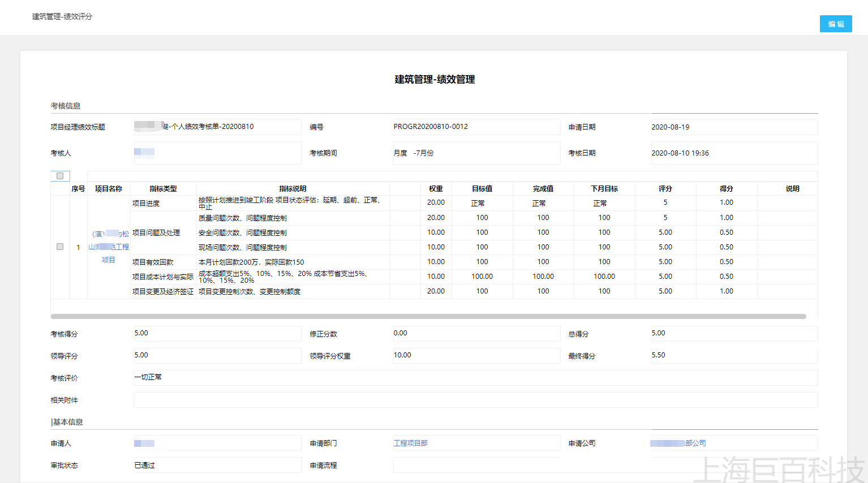868x483 pixels.
Task: Click the 指标说明 column header
Action: [293, 188]
